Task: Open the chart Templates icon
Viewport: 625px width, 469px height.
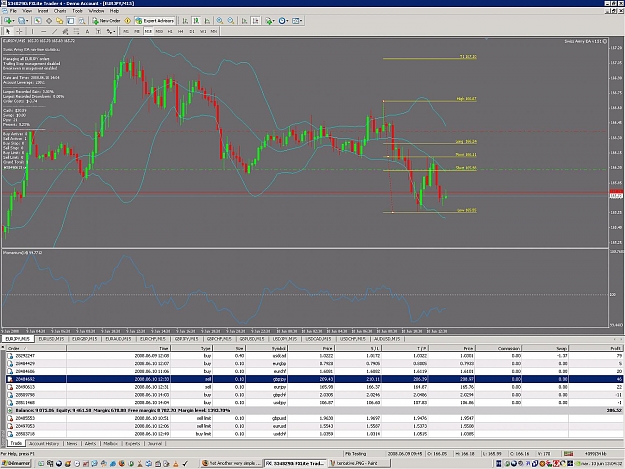Action: tap(295, 21)
